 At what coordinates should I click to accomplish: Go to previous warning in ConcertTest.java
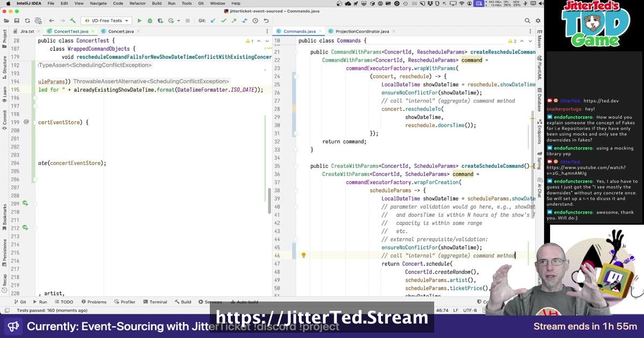[x=259, y=41]
